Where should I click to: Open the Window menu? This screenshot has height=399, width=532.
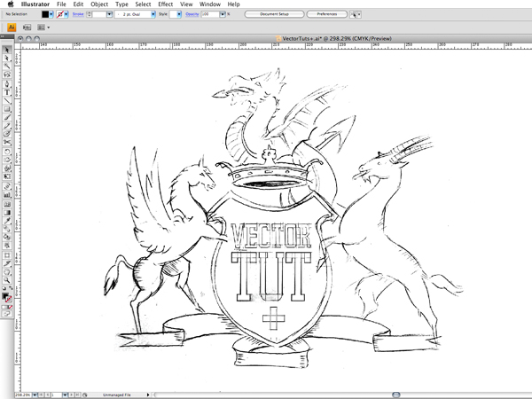point(209,4)
